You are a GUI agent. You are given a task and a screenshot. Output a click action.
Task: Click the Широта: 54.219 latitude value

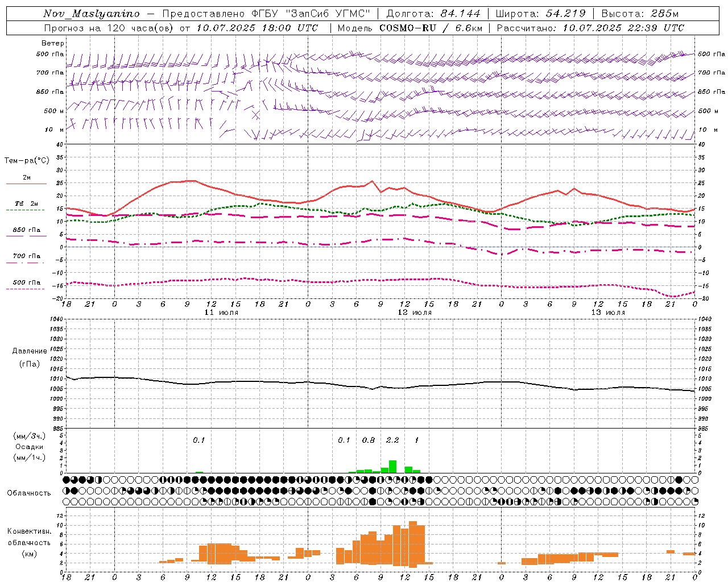click(x=541, y=14)
